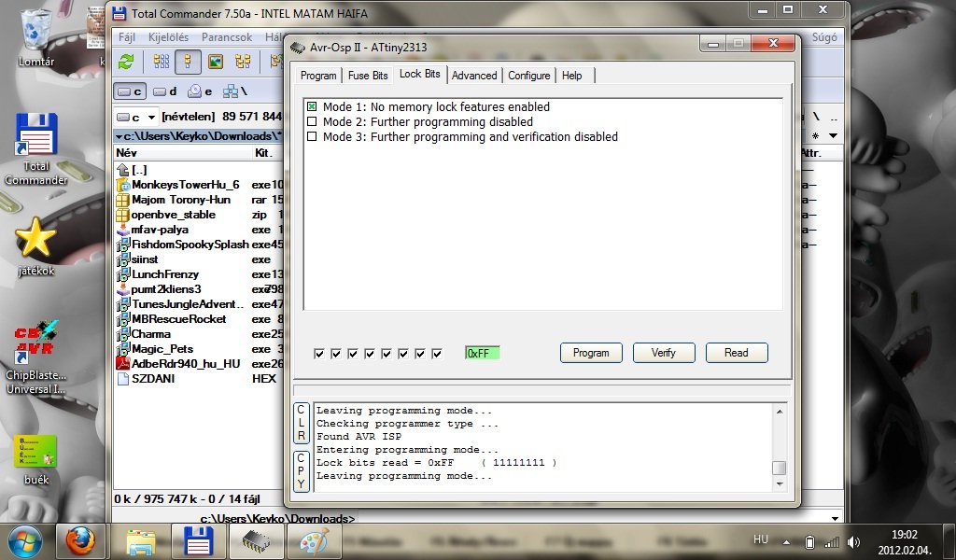Select the Total Commander desktop shortcut

[36, 149]
